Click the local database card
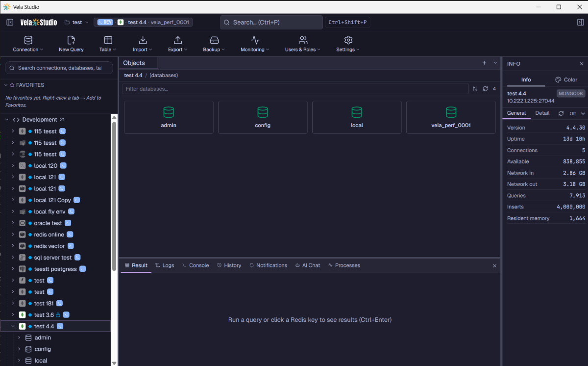The image size is (588, 366). point(357,117)
